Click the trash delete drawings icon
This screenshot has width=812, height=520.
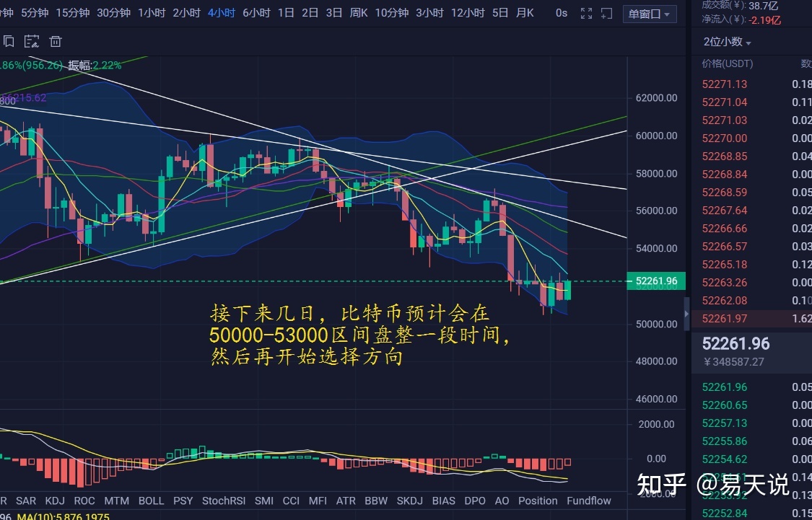click(56, 41)
